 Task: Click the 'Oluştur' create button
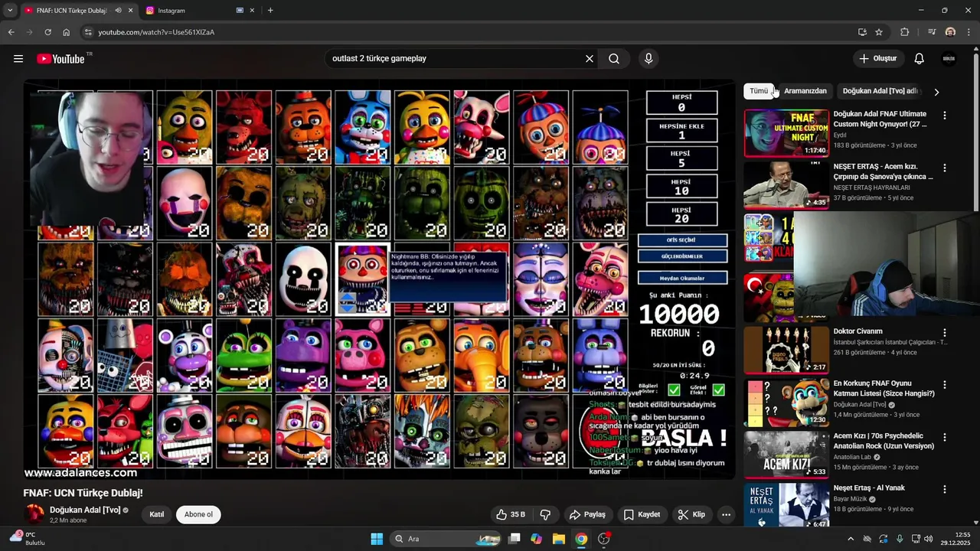[x=879, y=59]
